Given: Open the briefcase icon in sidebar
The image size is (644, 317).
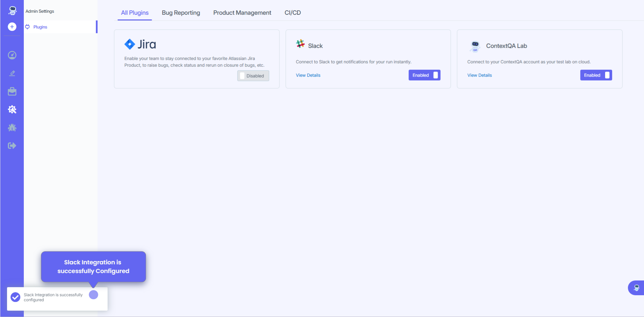Looking at the screenshot, I should pyautogui.click(x=12, y=92).
